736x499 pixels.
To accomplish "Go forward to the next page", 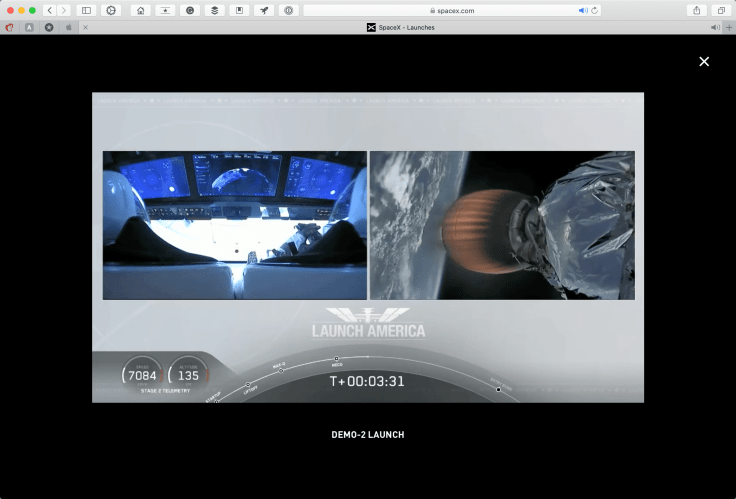I will pyautogui.click(x=63, y=10).
